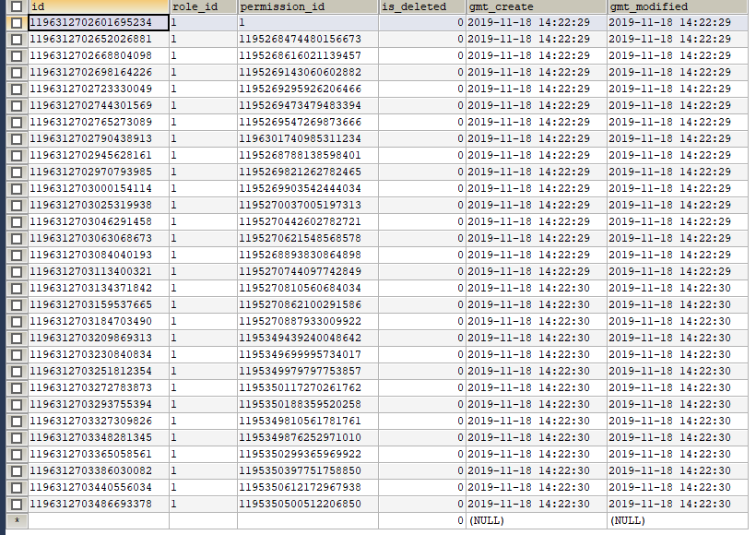
Task: Select id cell 1196312703159537665
Action: [99, 305]
